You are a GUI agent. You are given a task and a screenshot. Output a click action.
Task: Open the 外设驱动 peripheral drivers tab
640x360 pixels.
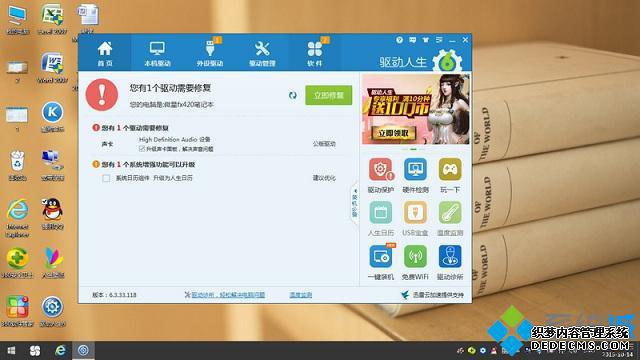tap(210, 53)
